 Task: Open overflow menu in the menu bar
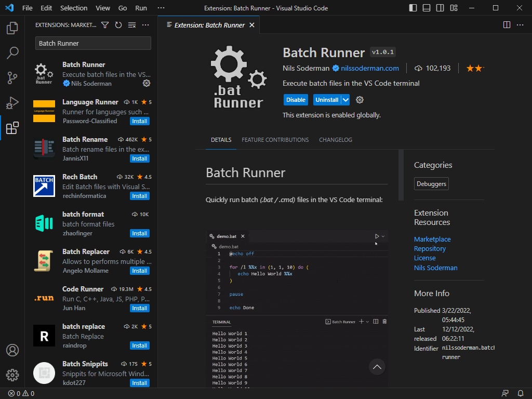point(161,8)
